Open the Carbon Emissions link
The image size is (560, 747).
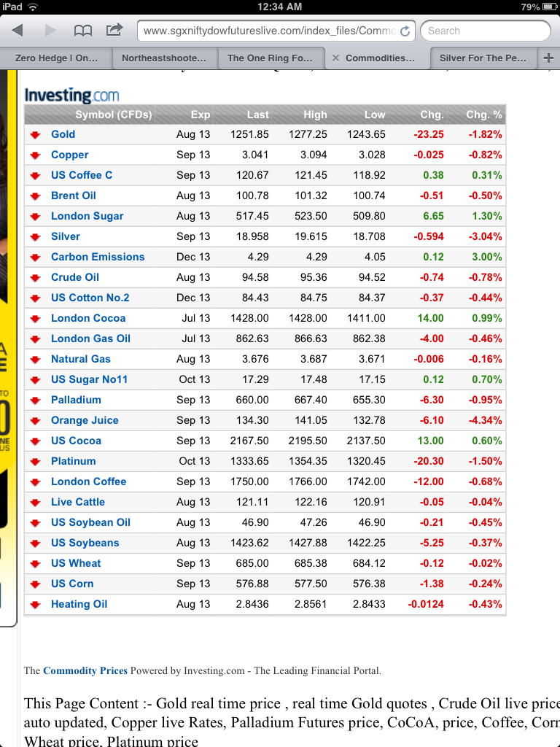(98, 258)
